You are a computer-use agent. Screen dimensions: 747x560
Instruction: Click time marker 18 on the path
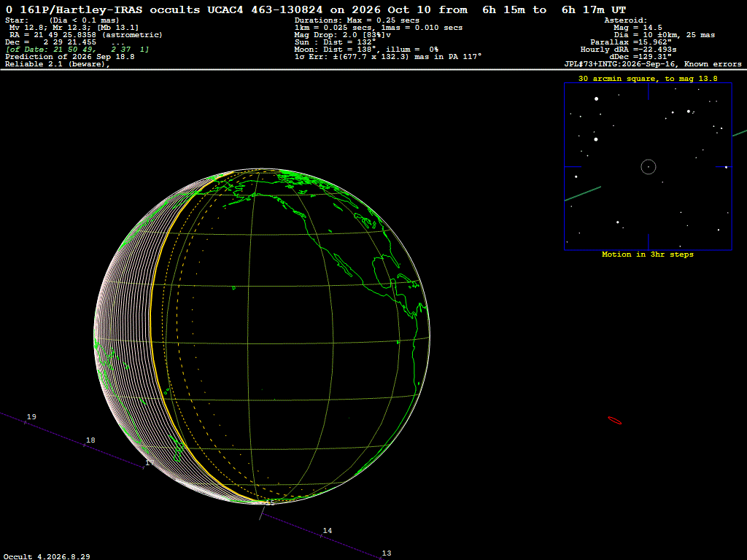tap(90, 440)
